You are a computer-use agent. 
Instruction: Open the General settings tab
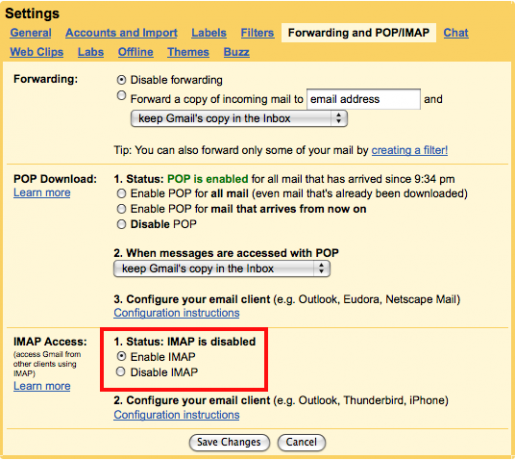click(x=31, y=33)
